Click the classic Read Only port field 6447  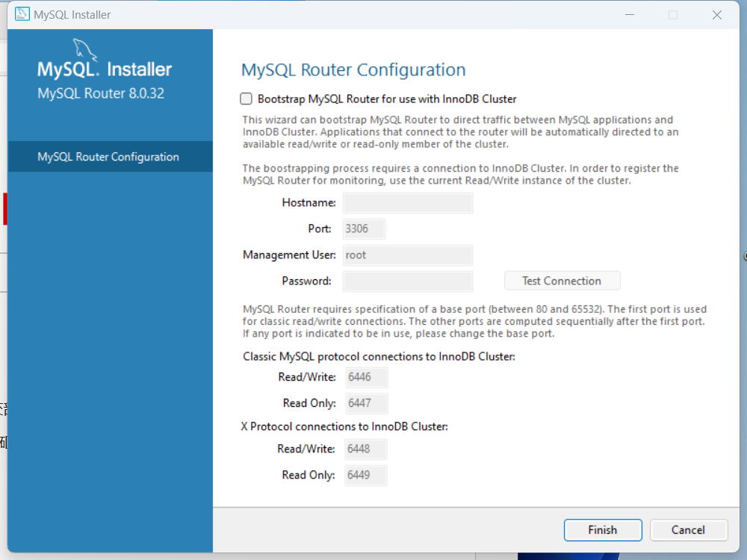tap(366, 403)
